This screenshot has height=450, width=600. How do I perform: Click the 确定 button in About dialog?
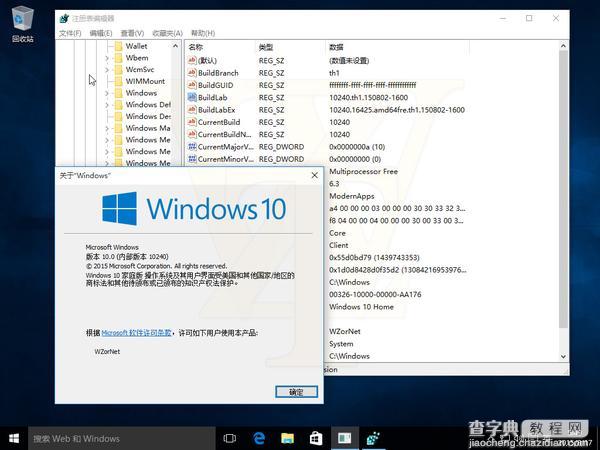297,391
